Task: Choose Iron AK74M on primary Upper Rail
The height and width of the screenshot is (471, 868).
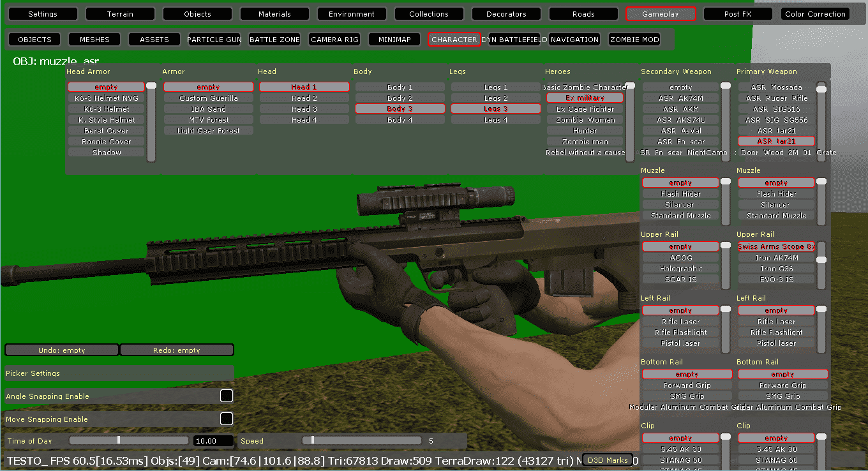Action: tap(777, 258)
